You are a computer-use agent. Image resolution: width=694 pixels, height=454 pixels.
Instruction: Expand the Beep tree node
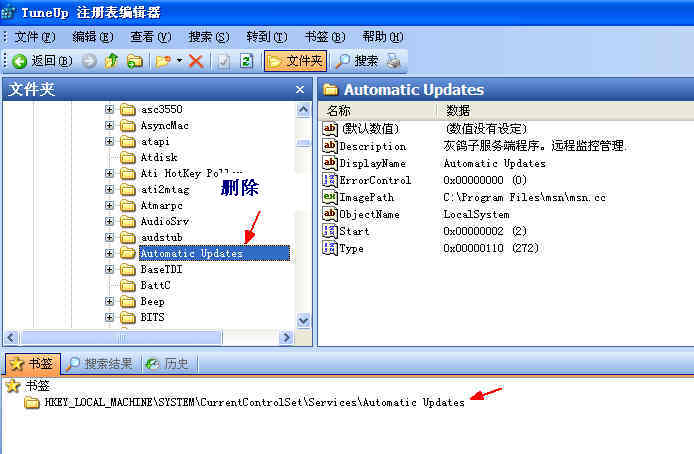point(109,301)
